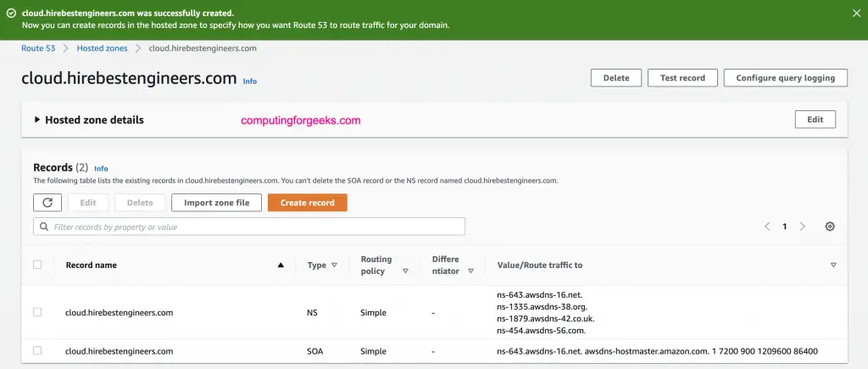Click the Record name column header

92,266
